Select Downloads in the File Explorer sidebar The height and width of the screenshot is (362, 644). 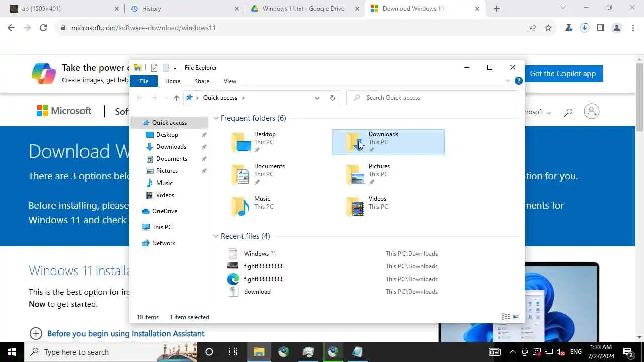tap(171, 147)
